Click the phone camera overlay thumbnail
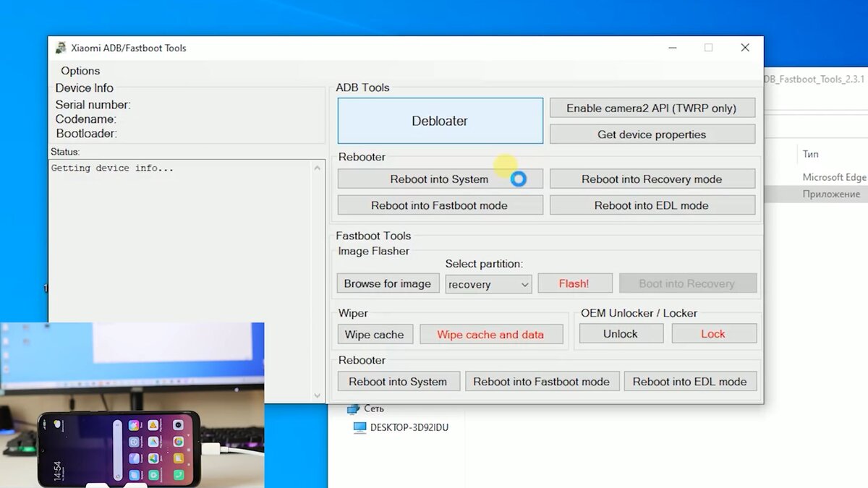Screen dimensions: 868x488 click(x=132, y=405)
